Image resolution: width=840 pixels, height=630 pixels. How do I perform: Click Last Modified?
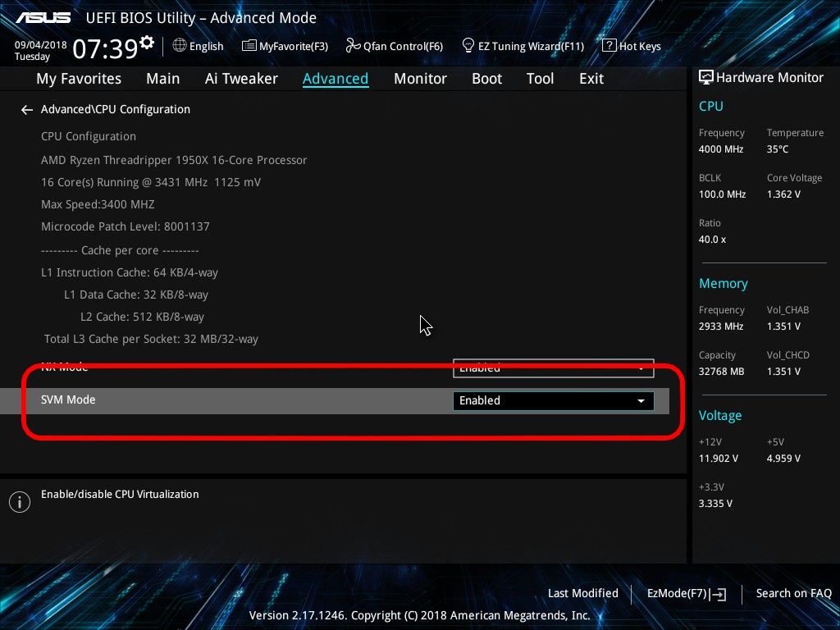583,594
